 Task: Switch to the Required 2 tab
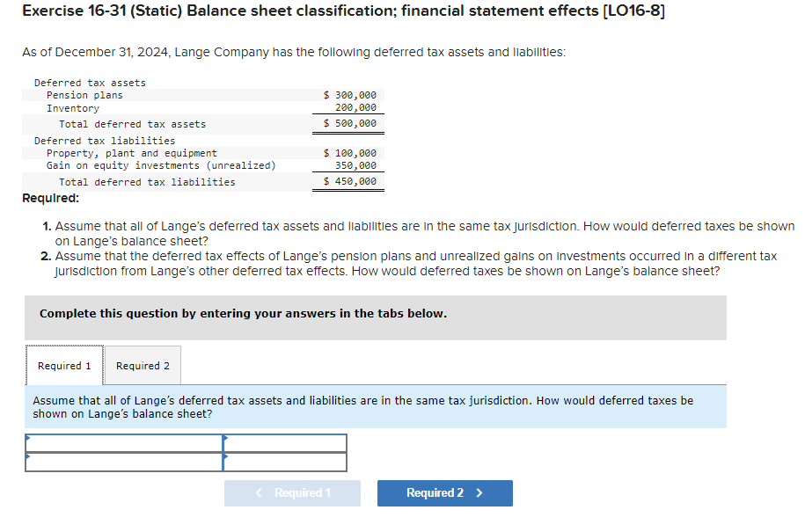[x=142, y=365]
